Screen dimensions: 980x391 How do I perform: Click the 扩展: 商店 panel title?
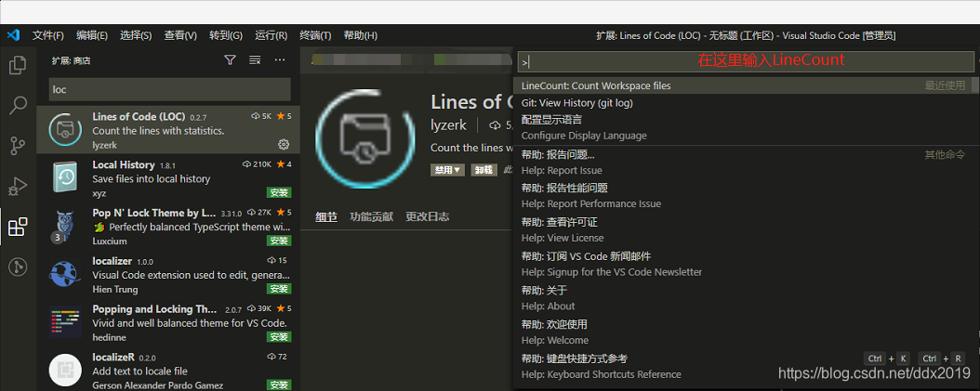coord(72,60)
